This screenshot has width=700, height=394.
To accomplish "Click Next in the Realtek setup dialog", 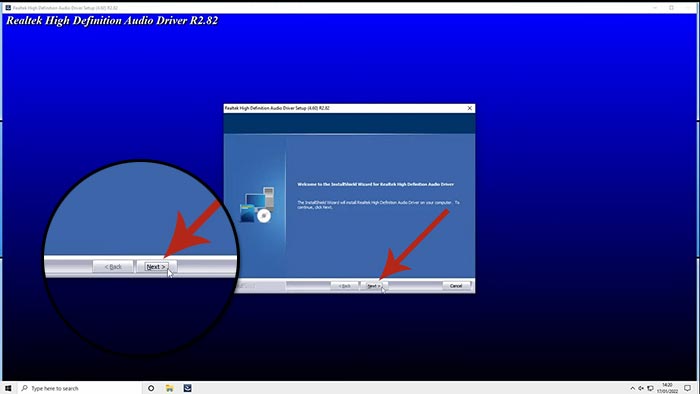I will pos(374,286).
